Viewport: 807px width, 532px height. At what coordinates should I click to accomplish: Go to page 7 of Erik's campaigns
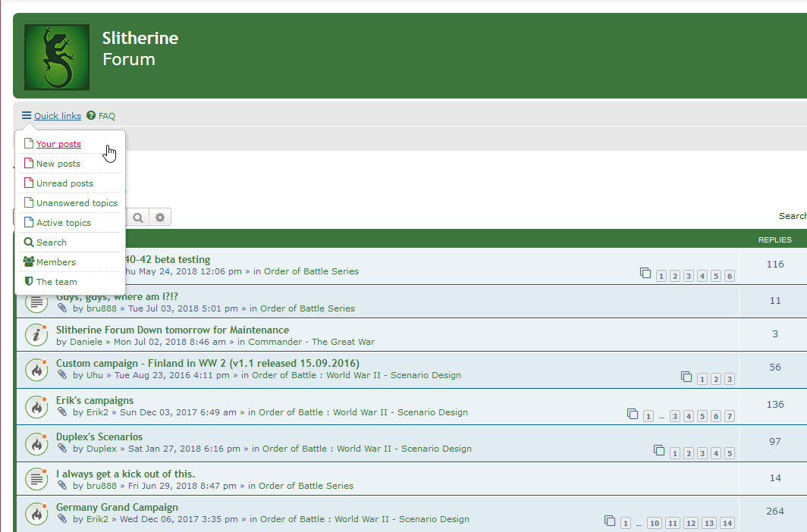(x=730, y=416)
